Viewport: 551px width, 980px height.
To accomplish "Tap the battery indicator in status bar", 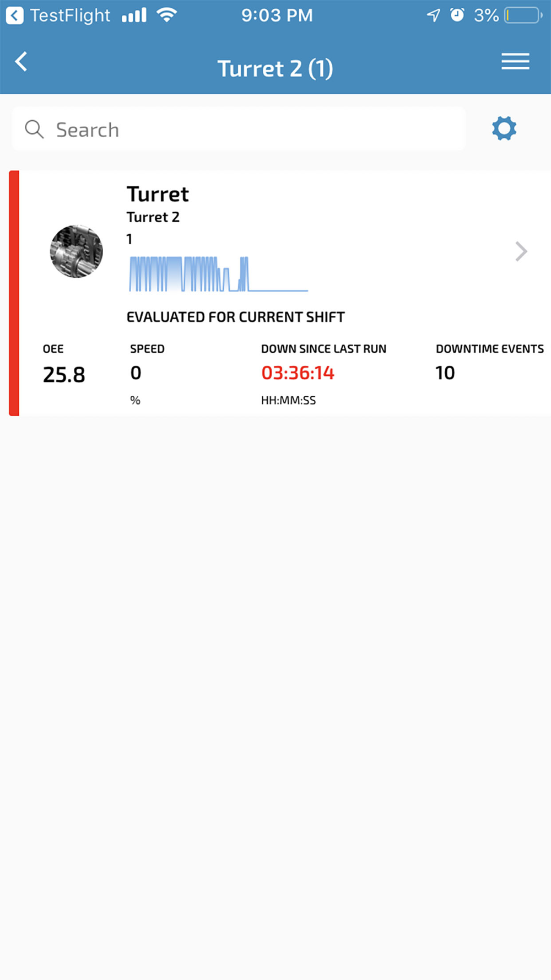I will pyautogui.click(x=523, y=15).
